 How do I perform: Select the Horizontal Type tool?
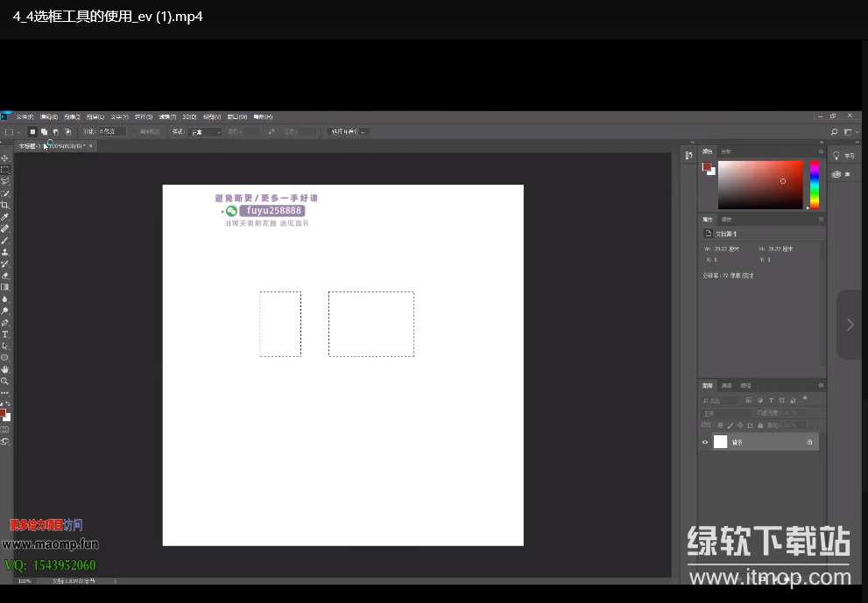(5, 334)
